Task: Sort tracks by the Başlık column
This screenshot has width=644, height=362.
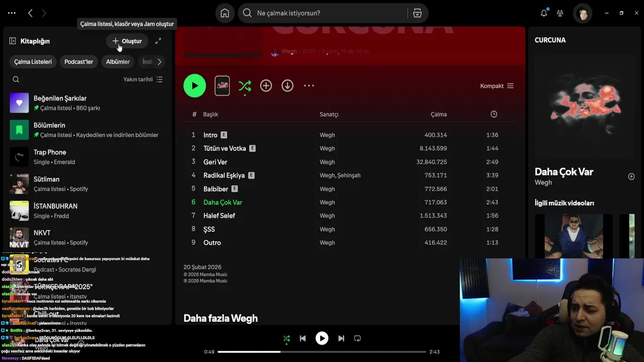Action: coord(210,114)
